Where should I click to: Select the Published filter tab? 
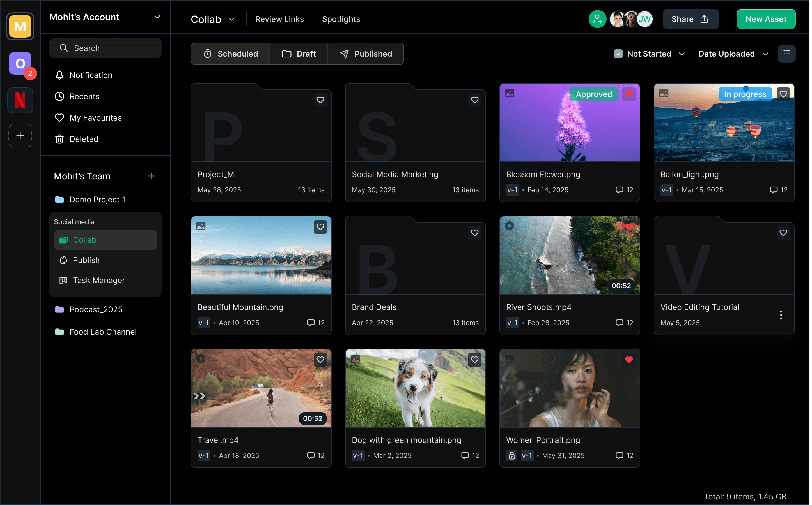pyautogui.click(x=366, y=54)
